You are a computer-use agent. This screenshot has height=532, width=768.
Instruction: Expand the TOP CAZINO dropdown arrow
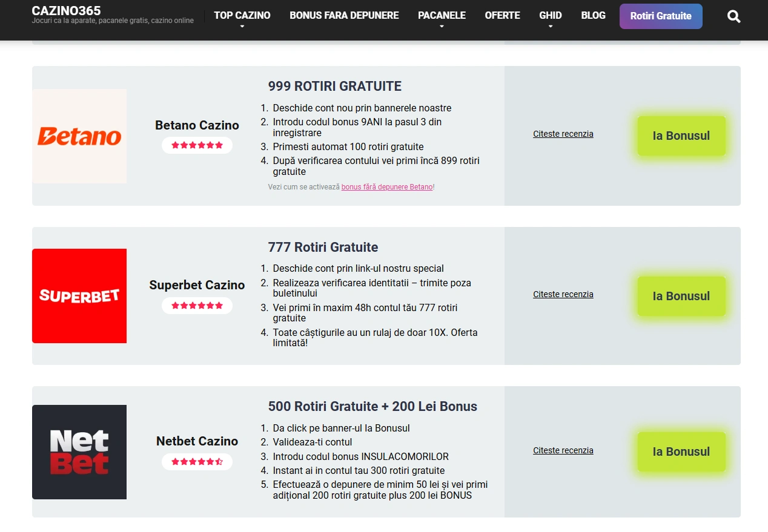(x=242, y=27)
